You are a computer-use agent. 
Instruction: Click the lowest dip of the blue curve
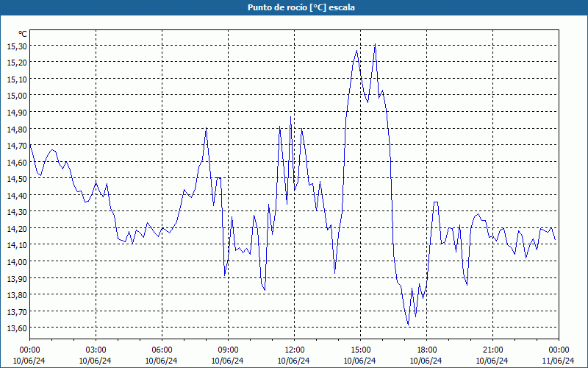click(x=408, y=325)
